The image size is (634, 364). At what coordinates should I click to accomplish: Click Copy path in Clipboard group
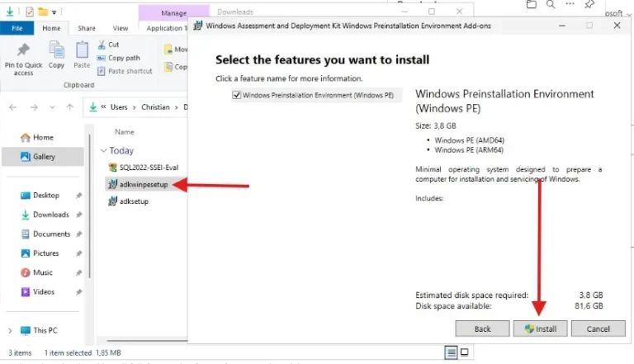(119, 58)
